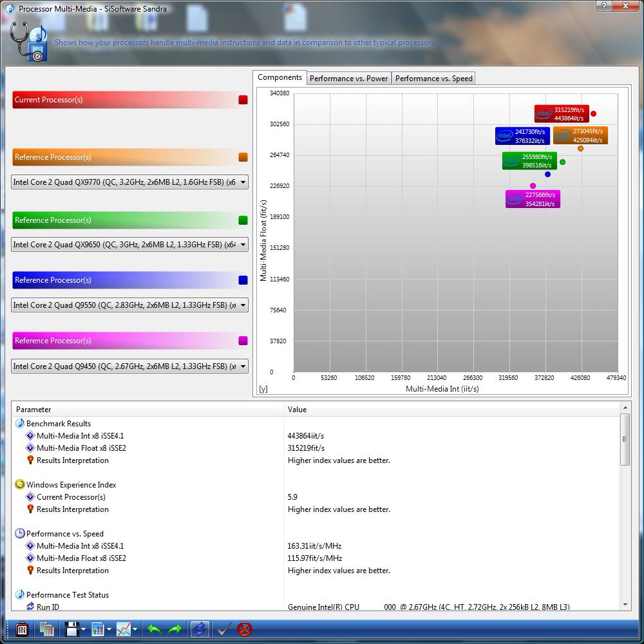Click the magenta 227566fit/s chart label
This screenshot has width=644, height=644.
click(533, 199)
